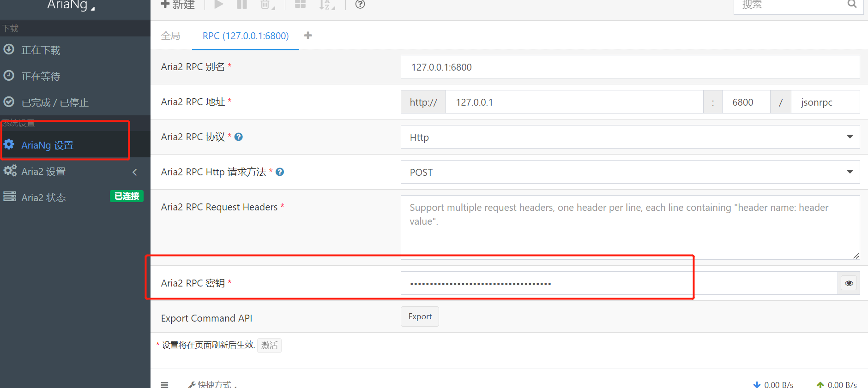The width and height of the screenshot is (868, 388).
Task: Click the AriaNg Settings gear icon
Action: pyautogui.click(x=9, y=144)
